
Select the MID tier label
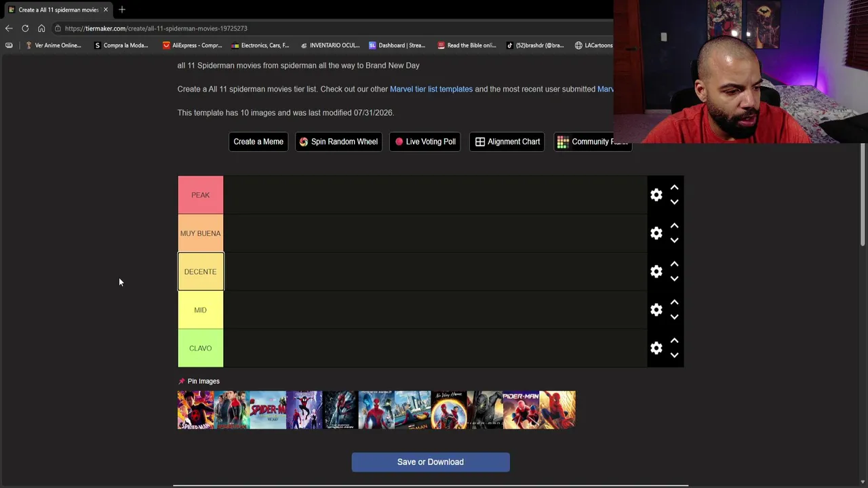[200, 310]
